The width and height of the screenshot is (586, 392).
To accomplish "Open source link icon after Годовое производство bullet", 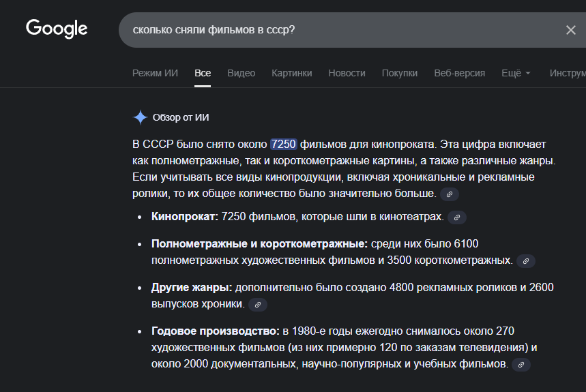I will click(521, 365).
